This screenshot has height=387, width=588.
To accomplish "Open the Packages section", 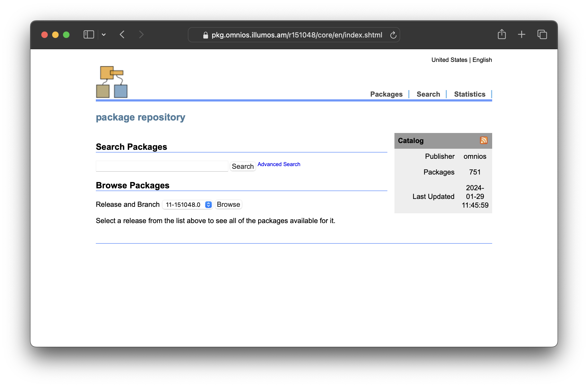I will (x=386, y=94).
